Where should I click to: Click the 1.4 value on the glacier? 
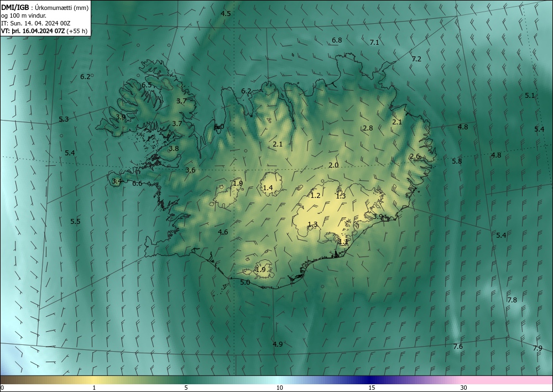point(268,188)
